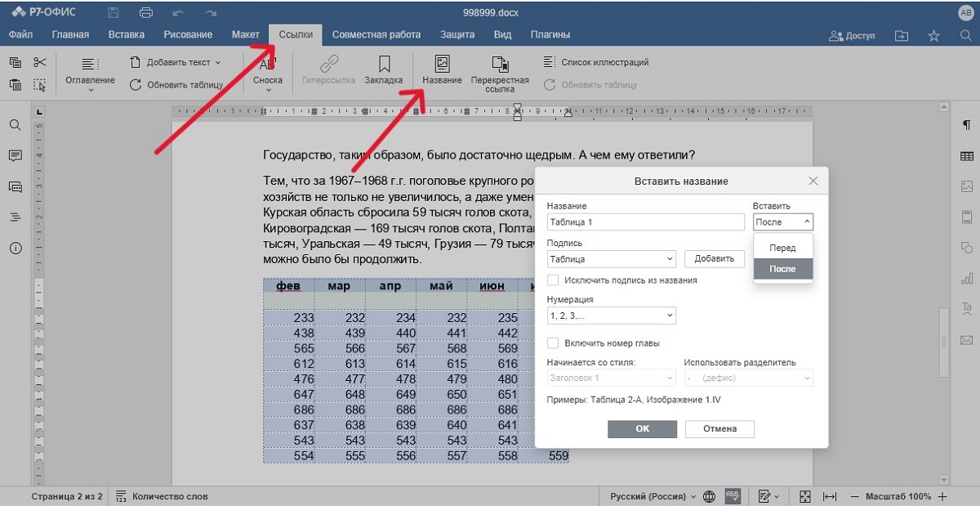Image resolution: width=980 pixels, height=506 pixels.
Task: Insert a footnote with Сноска icon
Action: click(267, 65)
